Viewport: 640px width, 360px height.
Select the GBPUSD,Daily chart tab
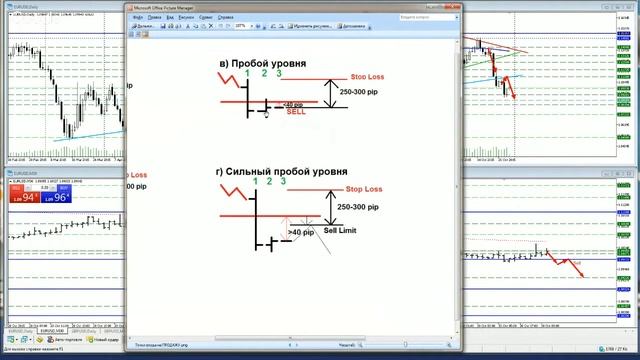click(x=84, y=331)
